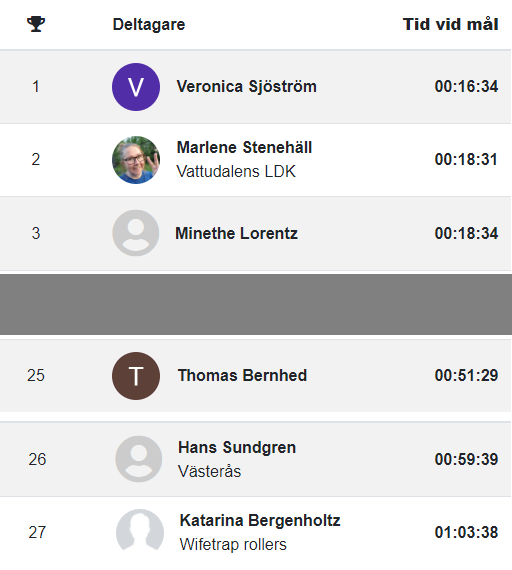This screenshot has width=512, height=570.
Task: Open participant Katarina Bergenholtz's name
Action: click(x=260, y=520)
